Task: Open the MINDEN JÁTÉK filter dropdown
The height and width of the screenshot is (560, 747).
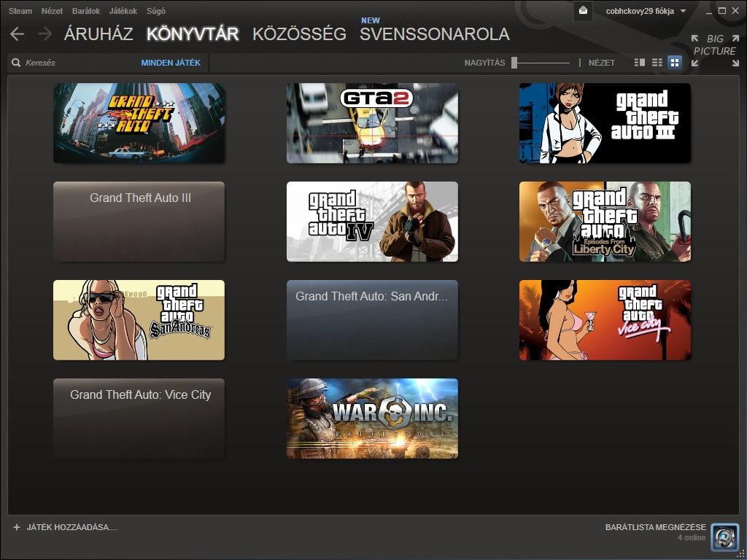Action: (171, 63)
